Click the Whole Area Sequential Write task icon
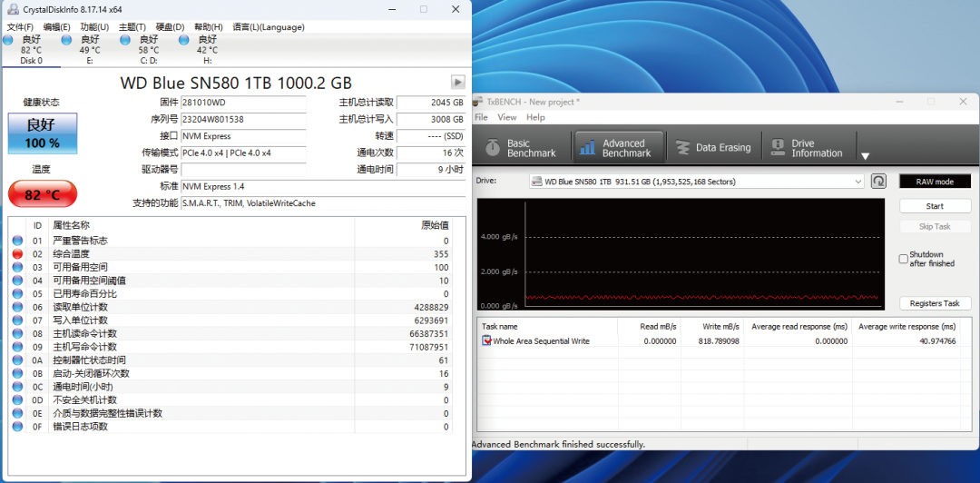This screenshot has width=980, height=483. tap(486, 341)
